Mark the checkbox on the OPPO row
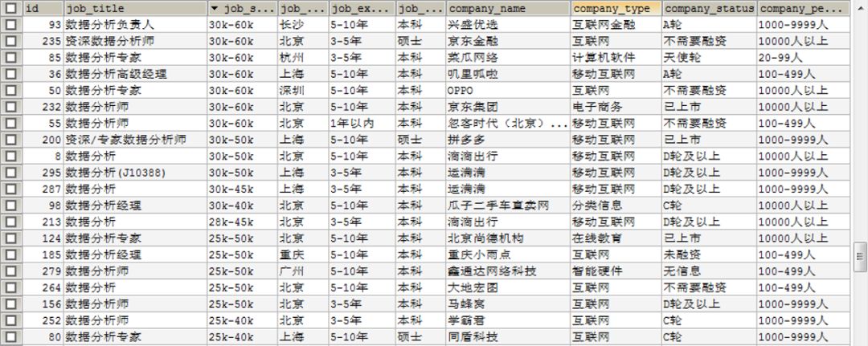 (11, 91)
